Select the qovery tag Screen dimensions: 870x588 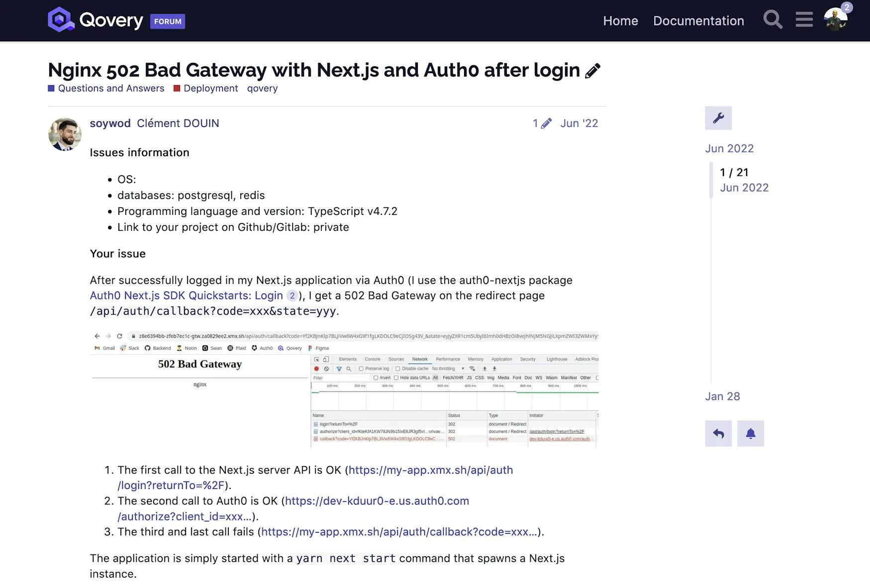pos(262,88)
